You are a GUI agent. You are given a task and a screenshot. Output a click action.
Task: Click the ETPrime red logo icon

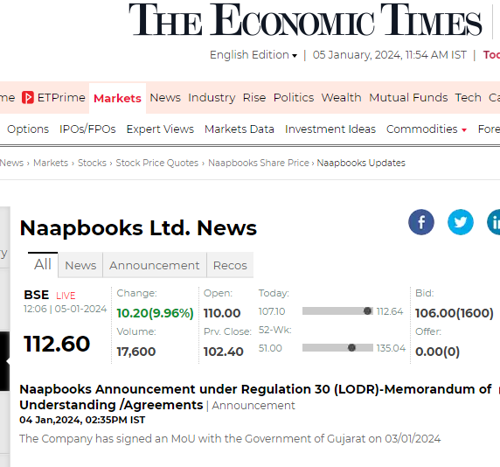coord(28,98)
